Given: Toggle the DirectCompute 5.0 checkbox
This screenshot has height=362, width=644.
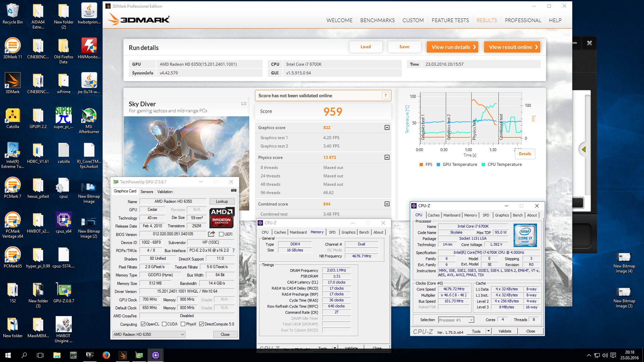Looking at the screenshot, I should point(201,324).
